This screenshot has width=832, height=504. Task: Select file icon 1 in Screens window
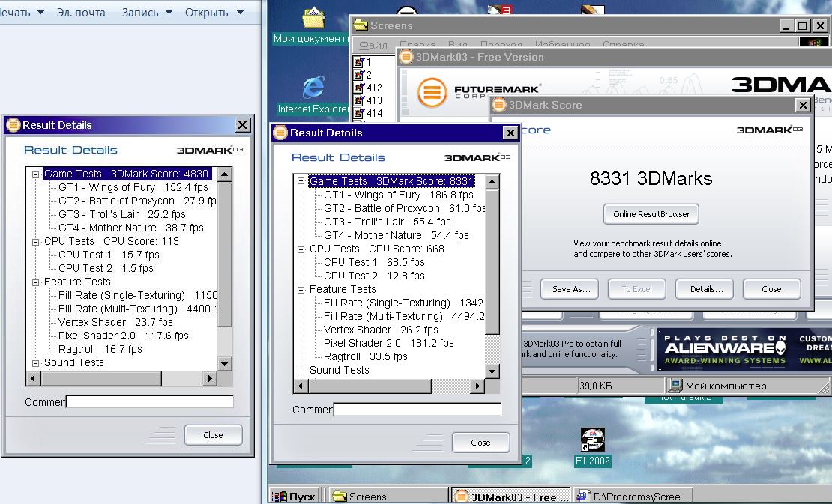click(360, 62)
